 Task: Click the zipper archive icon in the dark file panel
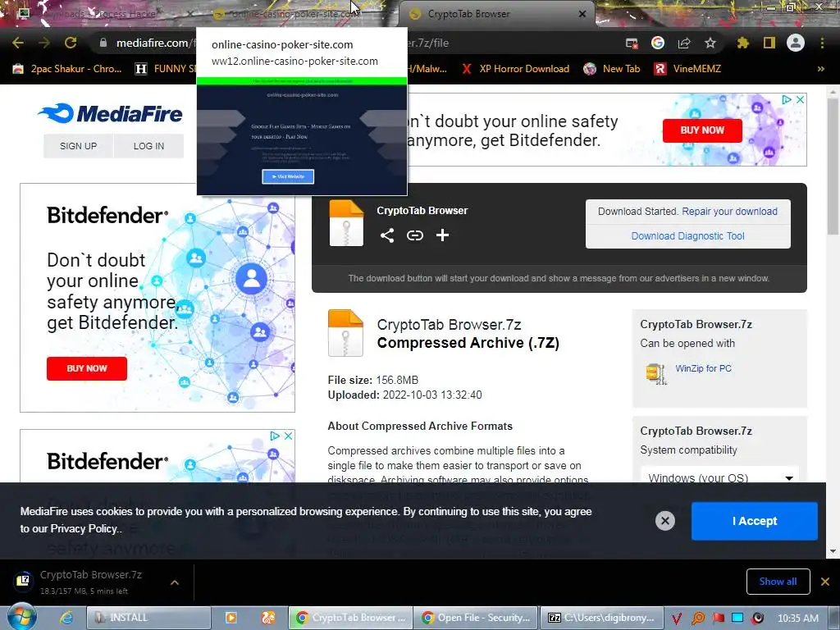click(346, 223)
